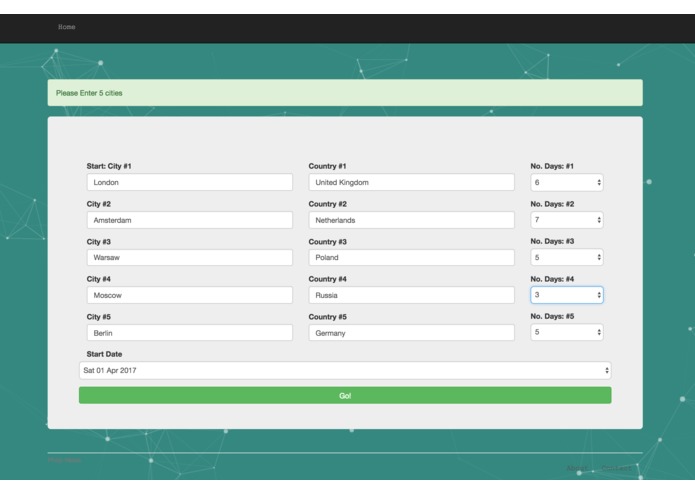Click the City #4 field containing Moscow

pos(190,295)
